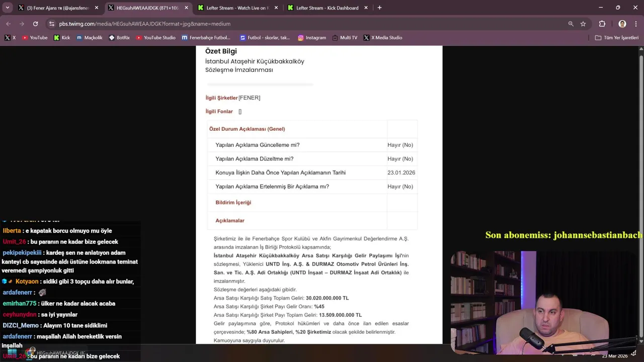Click chat username liberta
This screenshot has width=644, height=362.
pyautogui.click(x=12, y=231)
